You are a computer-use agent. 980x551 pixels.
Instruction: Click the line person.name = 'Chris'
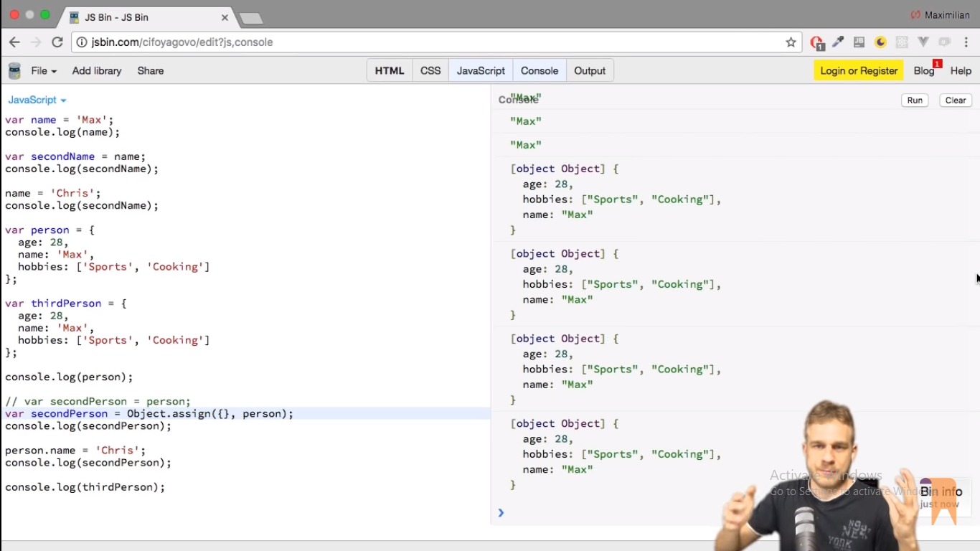(x=75, y=451)
